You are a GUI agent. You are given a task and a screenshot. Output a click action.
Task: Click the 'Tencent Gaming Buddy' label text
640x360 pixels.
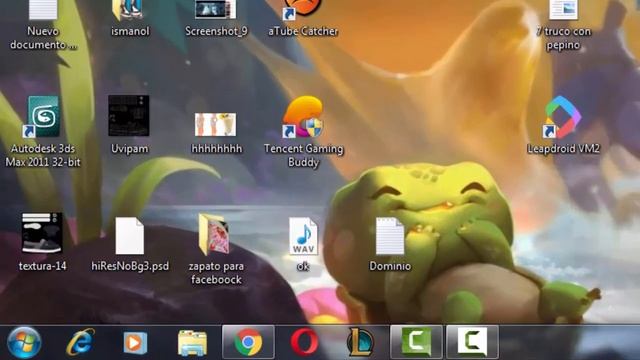(303, 156)
